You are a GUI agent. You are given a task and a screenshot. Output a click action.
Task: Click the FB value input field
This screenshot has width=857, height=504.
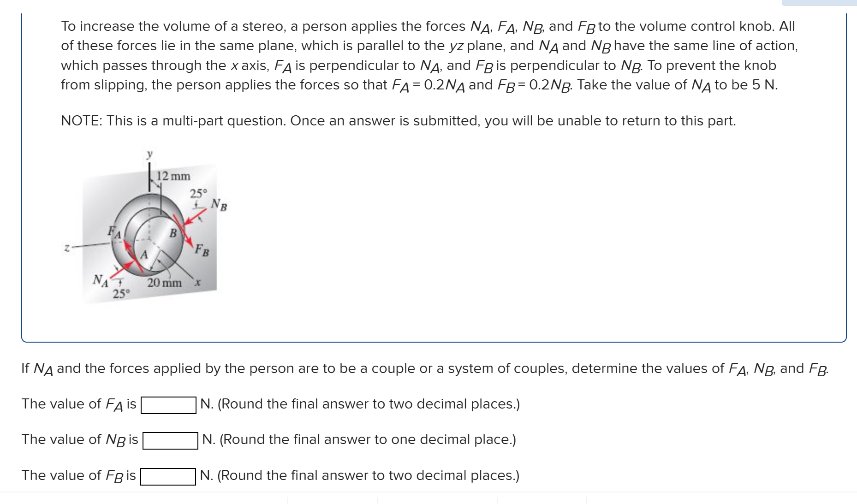coord(168,477)
